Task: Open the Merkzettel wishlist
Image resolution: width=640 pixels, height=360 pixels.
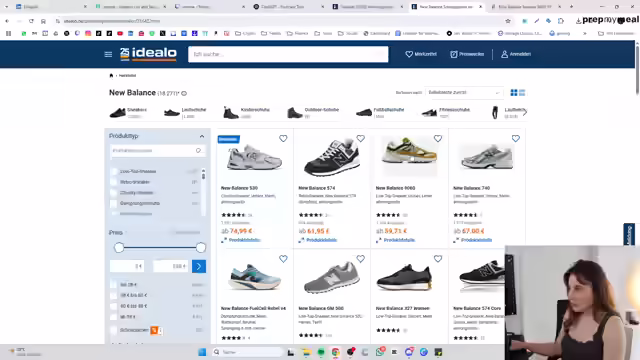Action: [x=421, y=54]
